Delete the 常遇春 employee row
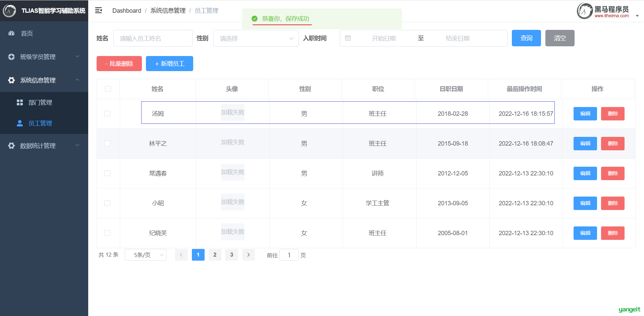The height and width of the screenshot is (316, 644). [x=613, y=173]
